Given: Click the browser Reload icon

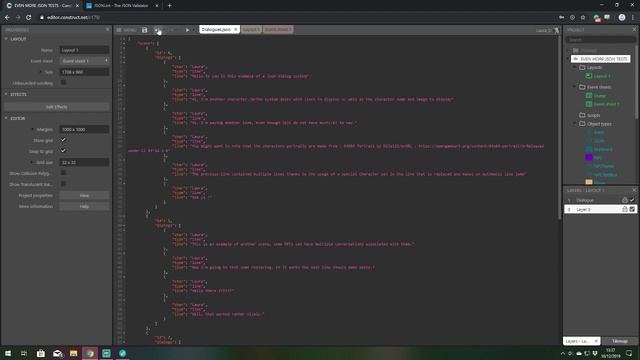Looking at the screenshot, I should pyautogui.click(x=29, y=17).
